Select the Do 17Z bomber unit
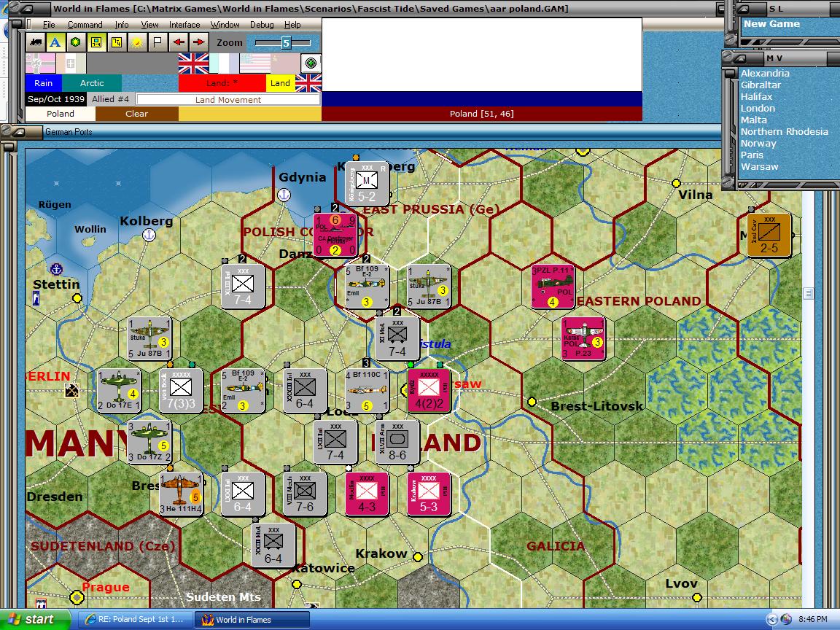Image resolution: width=840 pixels, height=630 pixels. click(149, 442)
